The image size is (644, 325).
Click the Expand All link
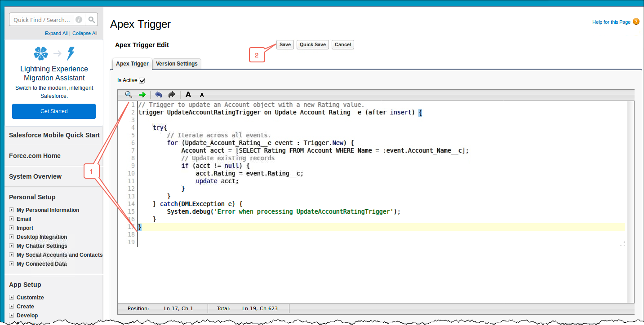[56, 33]
